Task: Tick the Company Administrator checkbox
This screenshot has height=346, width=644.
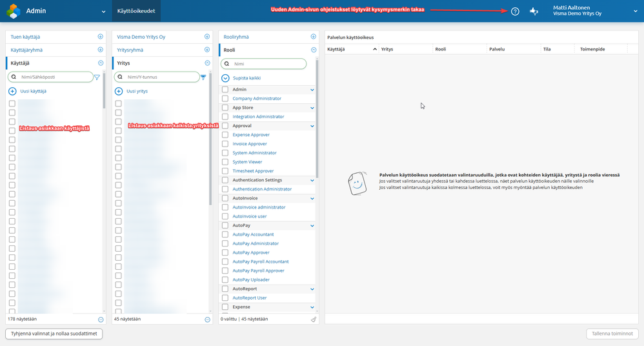Action: (x=225, y=98)
